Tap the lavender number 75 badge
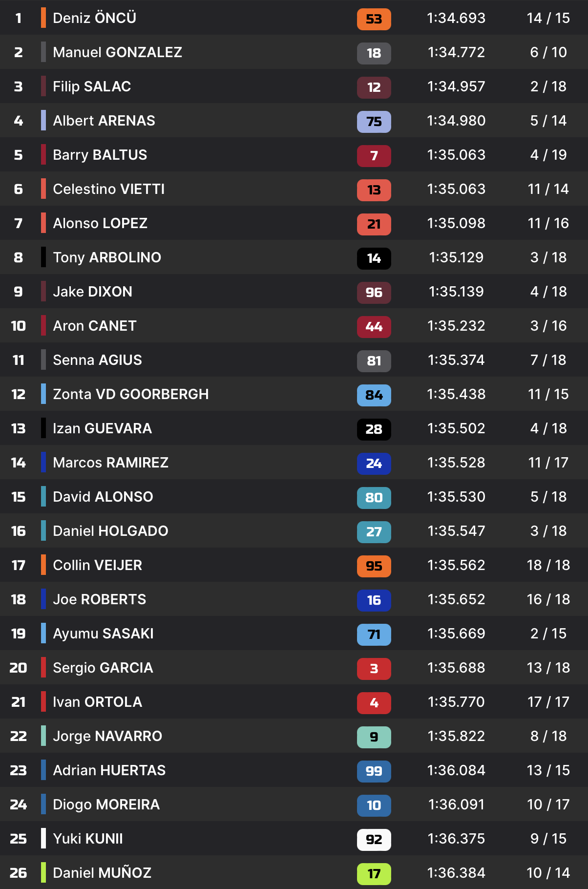Screen dimensions: 588x889 point(374,122)
